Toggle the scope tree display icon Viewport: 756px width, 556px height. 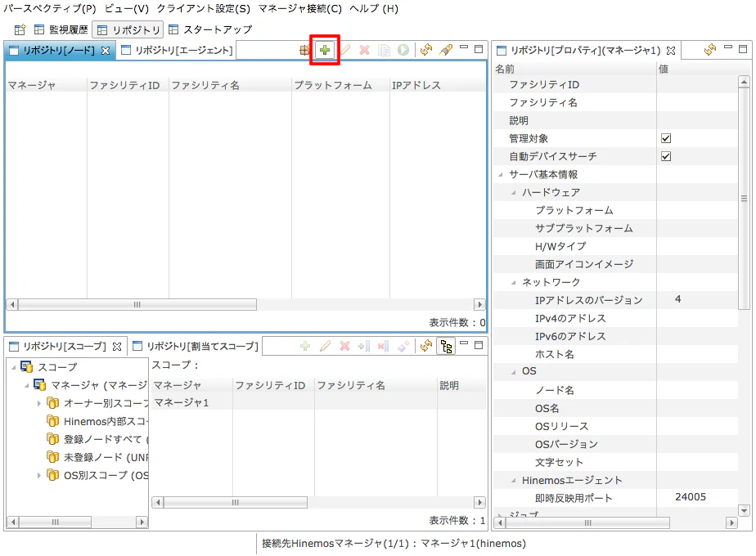[x=446, y=347]
